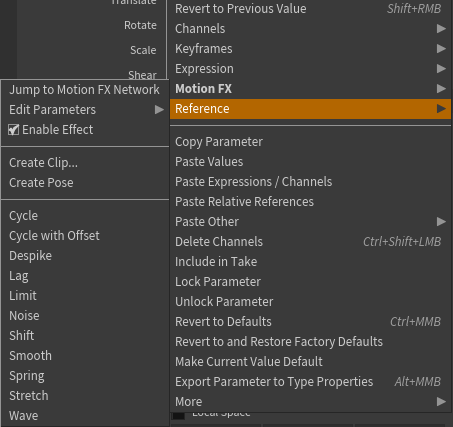Click the black swatch beside Local Space
The width and height of the screenshot is (453, 427).
179,416
